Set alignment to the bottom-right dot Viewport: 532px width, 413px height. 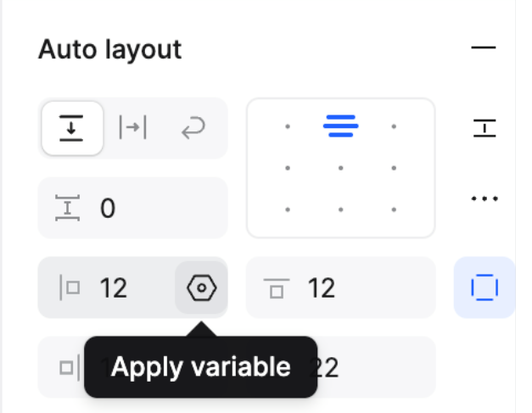[394, 209]
